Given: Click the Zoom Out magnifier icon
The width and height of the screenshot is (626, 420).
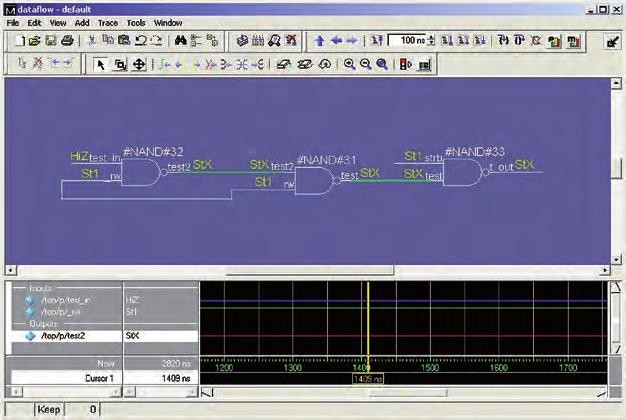Looking at the screenshot, I should (x=365, y=64).
